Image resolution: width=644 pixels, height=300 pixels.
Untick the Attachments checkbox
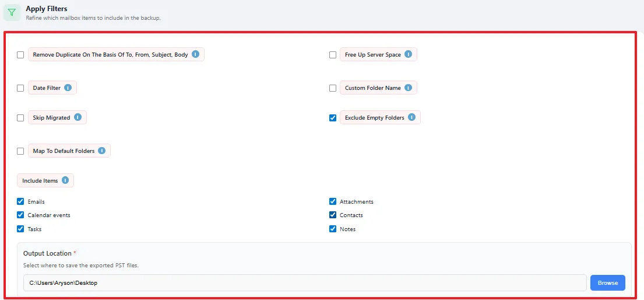tap(333, 201)
